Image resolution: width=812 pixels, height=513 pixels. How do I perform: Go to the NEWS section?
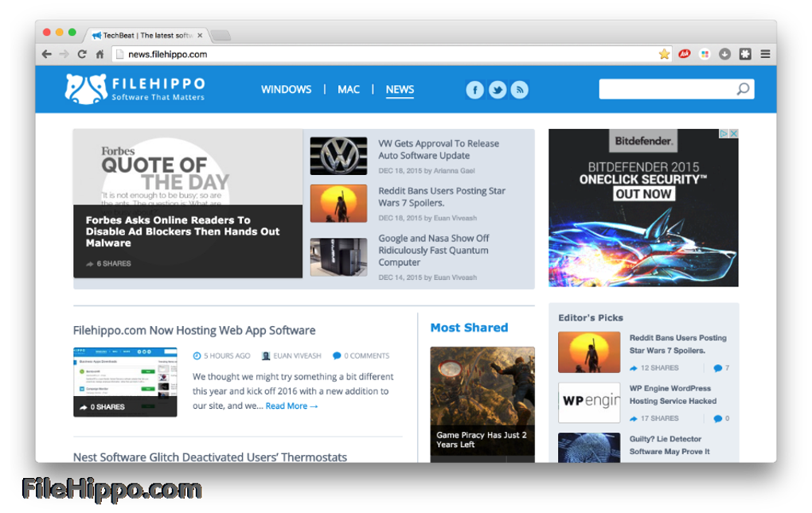click(x=400, y=89)
